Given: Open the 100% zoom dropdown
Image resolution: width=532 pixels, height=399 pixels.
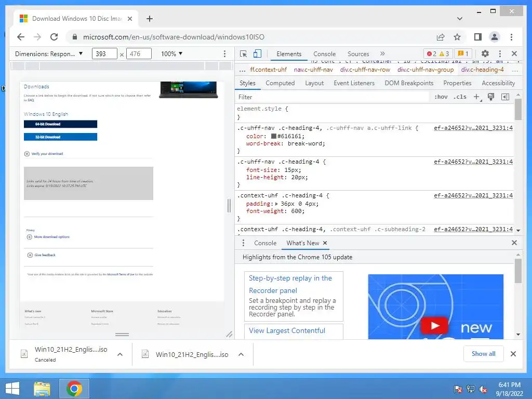Looking at the screenshot, I should (171, 54).
